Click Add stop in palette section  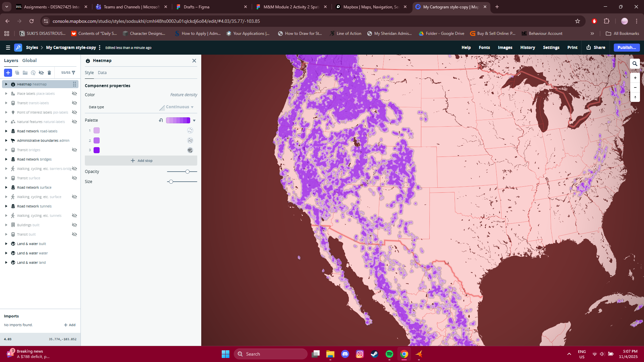click(x=141, y=161)
